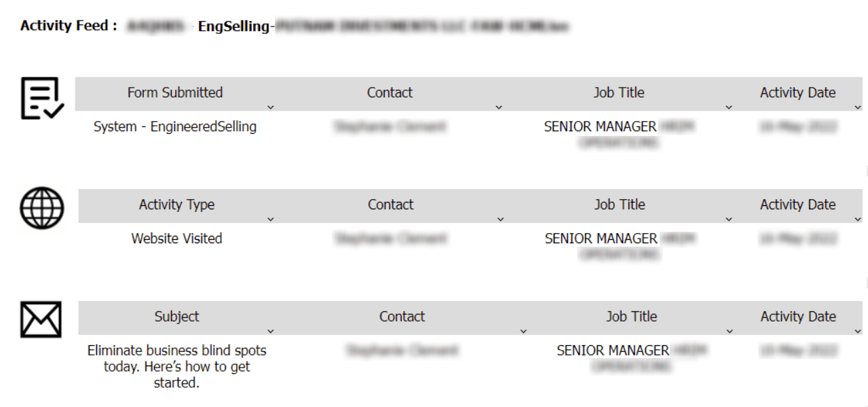Screen dimensions: 868x407
Task: Expand the Activity Type dropdown arrow
Action: pyautogui.click(x=269, y=219)
